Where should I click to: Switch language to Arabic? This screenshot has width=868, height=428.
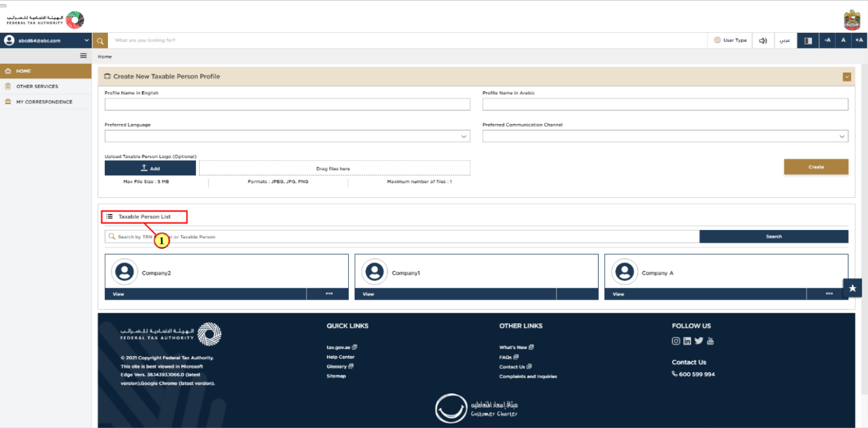point(785,40)
